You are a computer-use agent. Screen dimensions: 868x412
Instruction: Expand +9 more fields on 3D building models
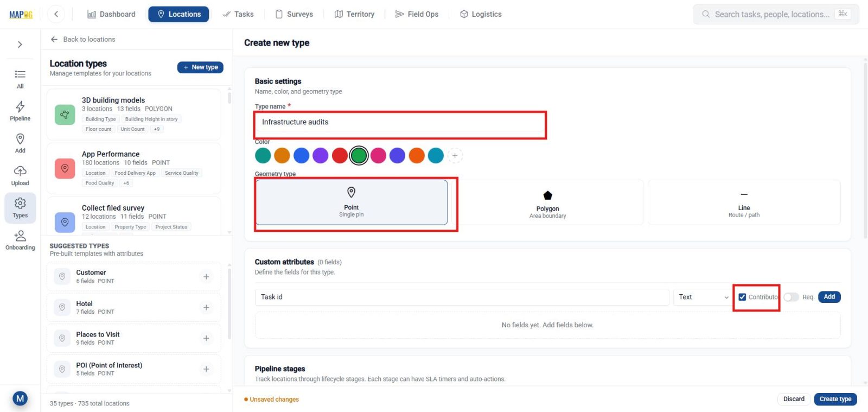(x=157, y=129)
